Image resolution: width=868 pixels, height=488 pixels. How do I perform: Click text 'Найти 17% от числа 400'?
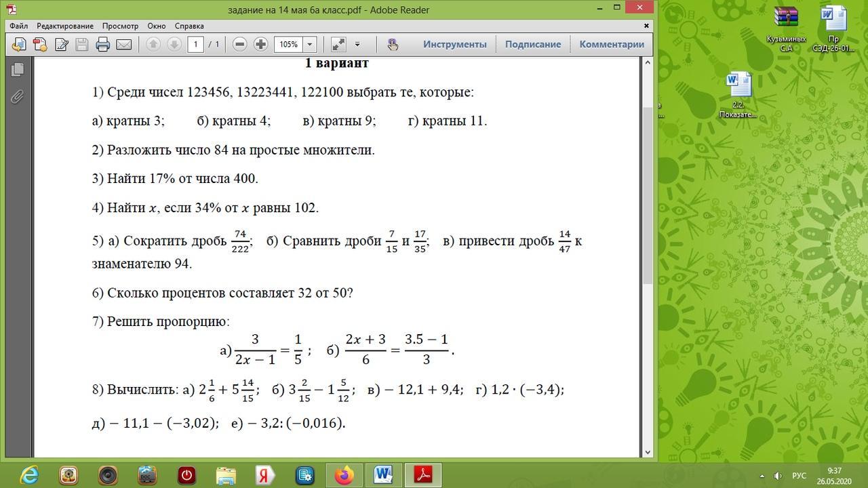182,179
